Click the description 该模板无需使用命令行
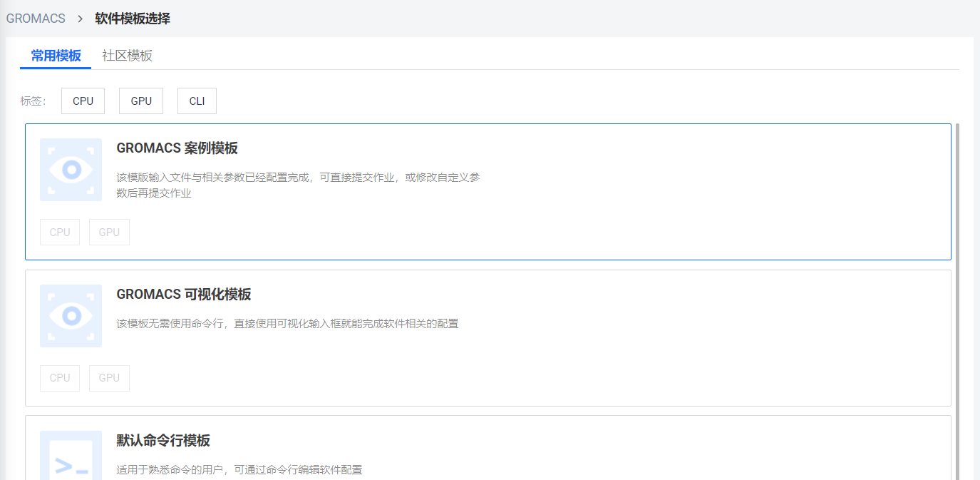 (287, 324)
